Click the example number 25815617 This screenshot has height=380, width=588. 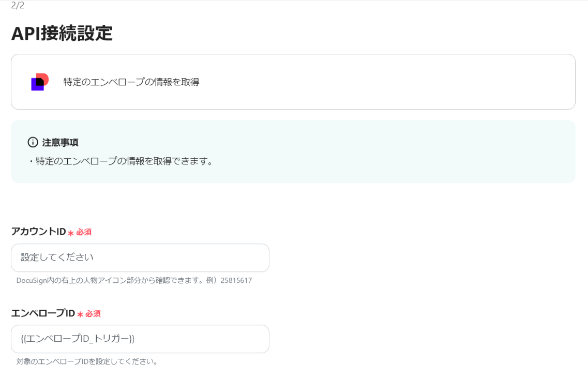tap(236, 280)
